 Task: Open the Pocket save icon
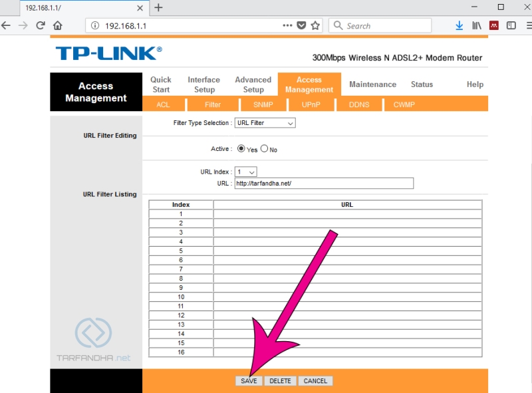tap(301, 25)
